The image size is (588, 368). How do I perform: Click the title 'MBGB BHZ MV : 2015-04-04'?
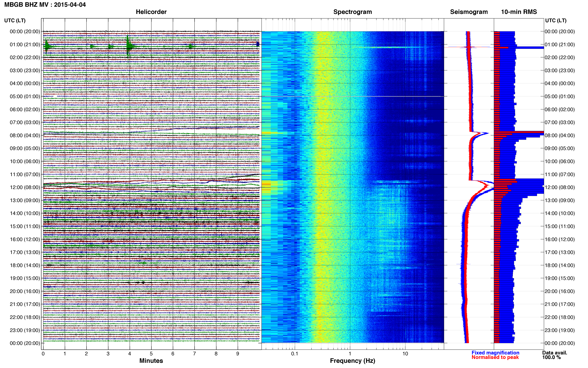45,5
